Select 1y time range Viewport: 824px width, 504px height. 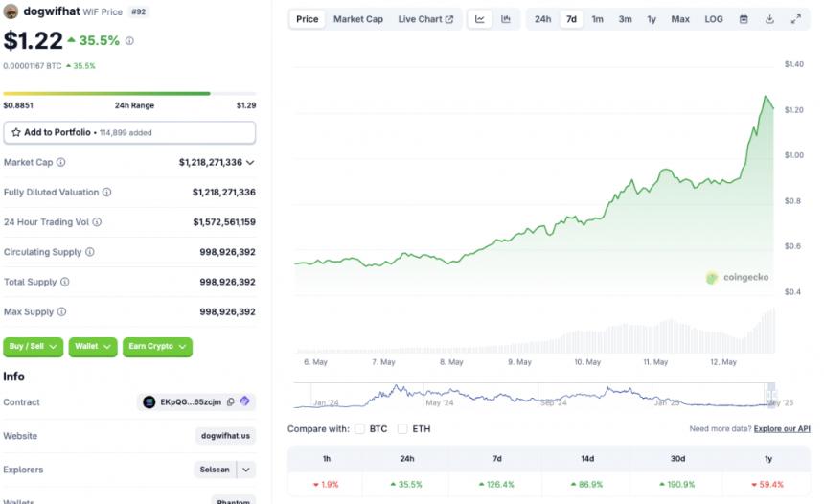tap(652, 19)
